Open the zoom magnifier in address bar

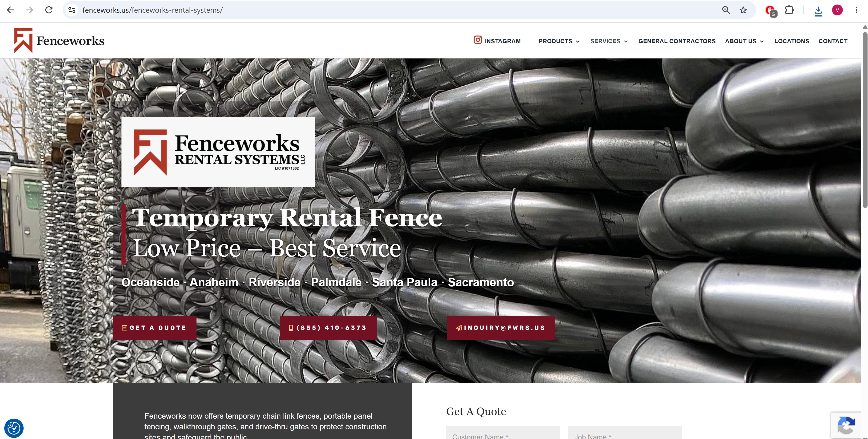pyautogui.click(x=726, y=10)
